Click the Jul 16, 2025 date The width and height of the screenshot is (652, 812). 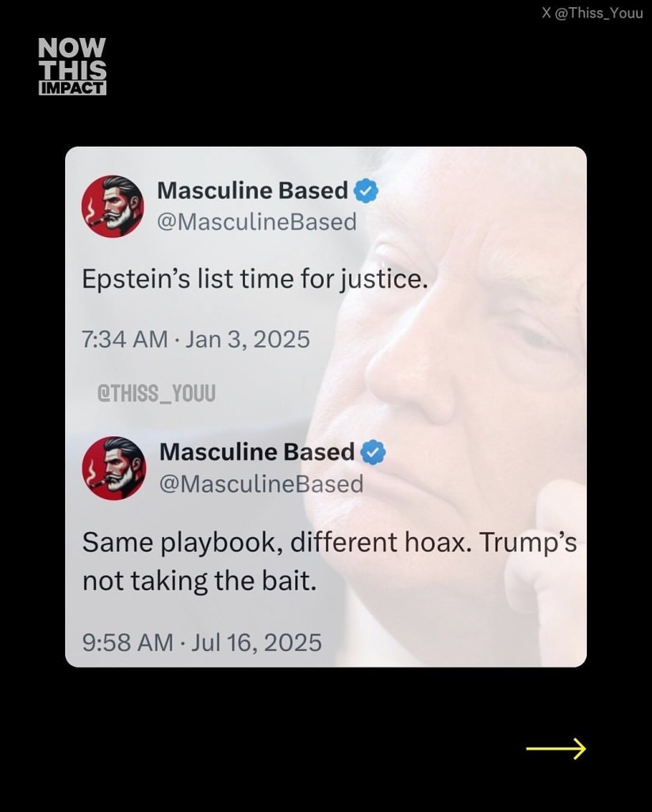point(256,642)
